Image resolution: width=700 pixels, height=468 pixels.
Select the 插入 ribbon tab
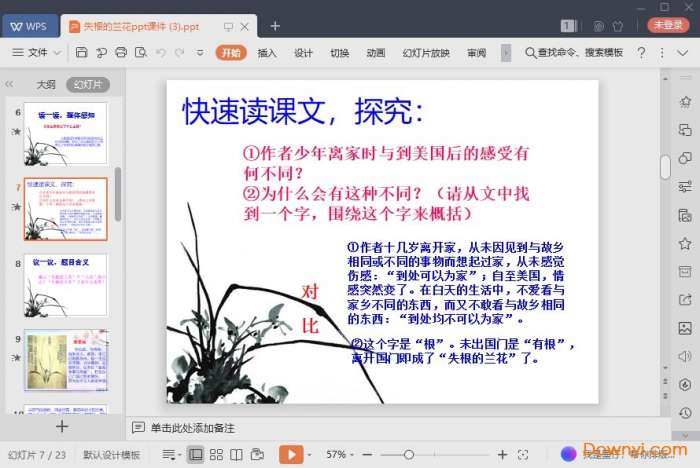[x=267, y=53]
